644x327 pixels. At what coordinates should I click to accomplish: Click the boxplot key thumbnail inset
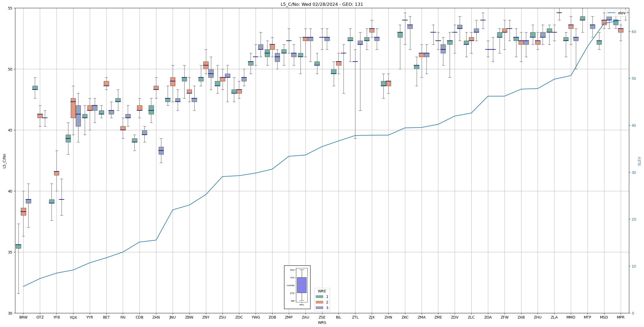(x=297, y=287)
